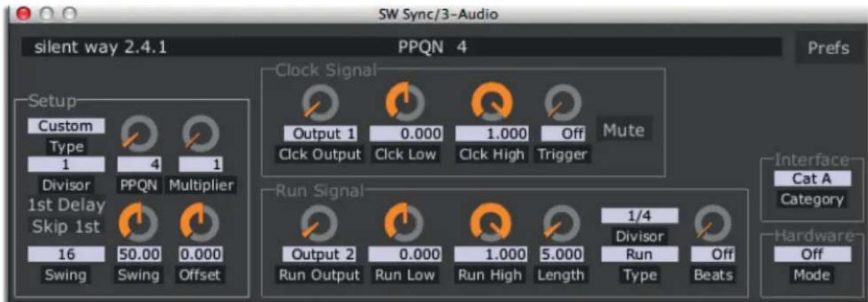Screen dimensions: 868x302
Task: Click the Run High value 1.000
Action: click(491, 254)
